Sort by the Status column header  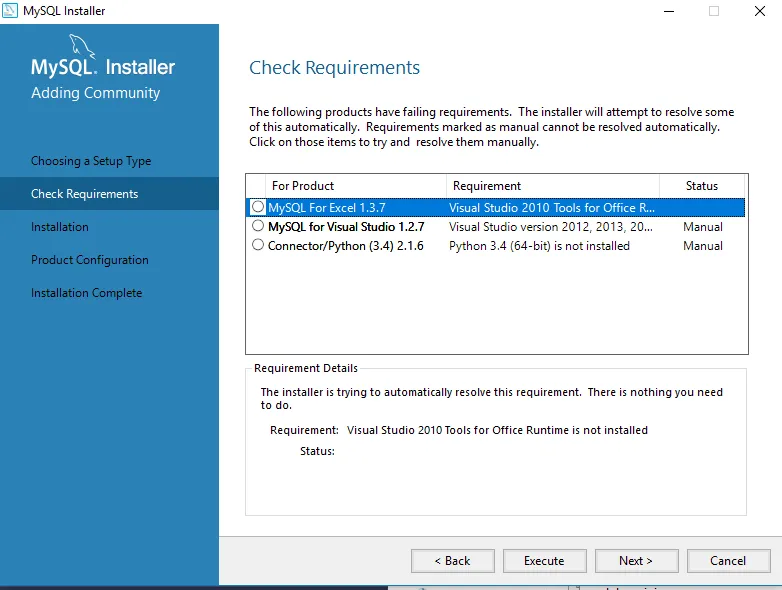702,186
